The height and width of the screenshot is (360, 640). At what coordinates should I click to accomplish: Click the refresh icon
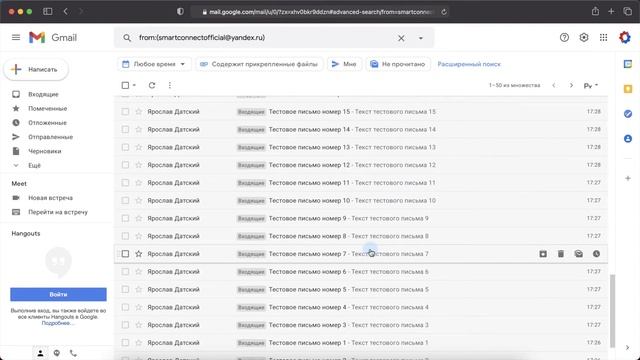pos(152,85)
